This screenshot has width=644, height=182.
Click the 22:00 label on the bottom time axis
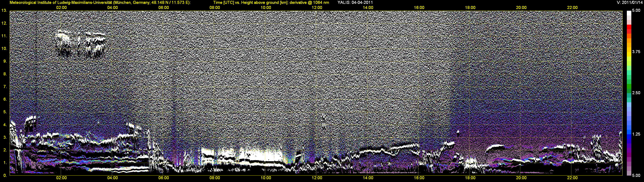(x=572, y=178)
